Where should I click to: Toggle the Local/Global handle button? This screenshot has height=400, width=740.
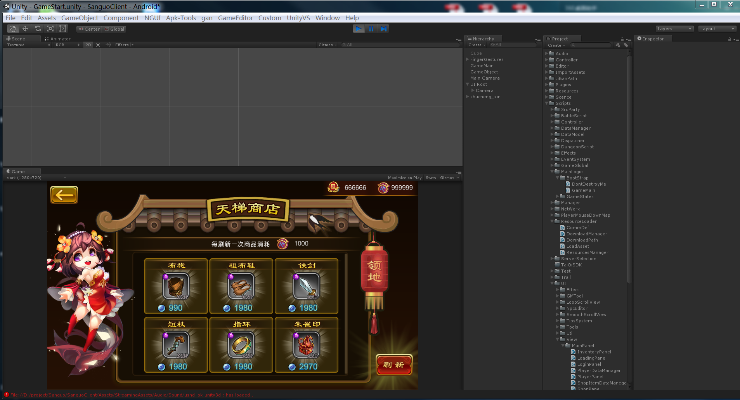pyautogui.click(x=116, y=29)
